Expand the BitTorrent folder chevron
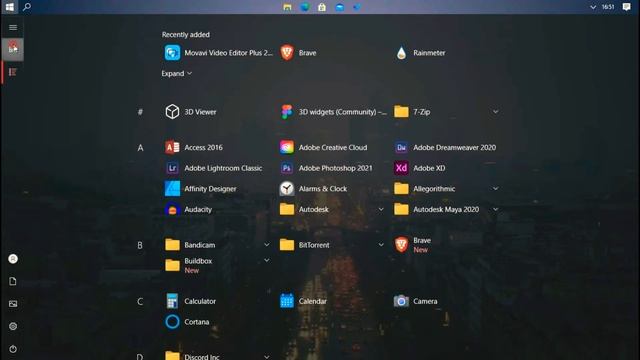This screenshot has width=640, height=360. [x=381, y=245]
